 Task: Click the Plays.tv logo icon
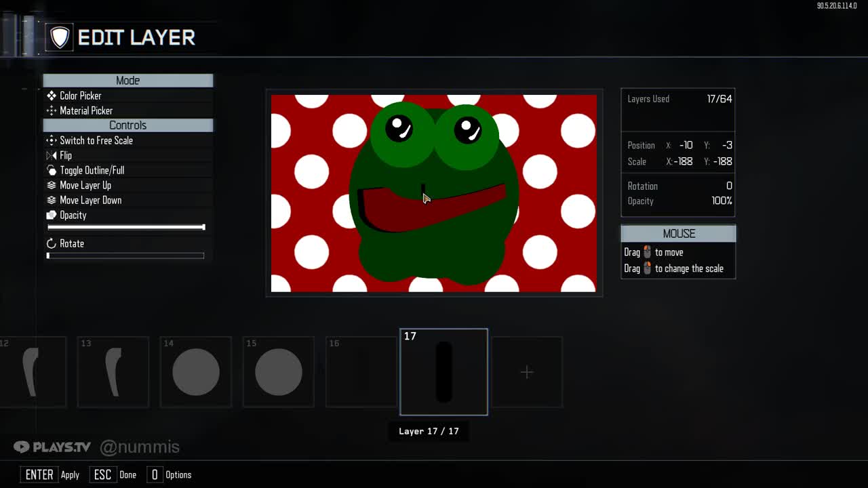tap(22, 447)
